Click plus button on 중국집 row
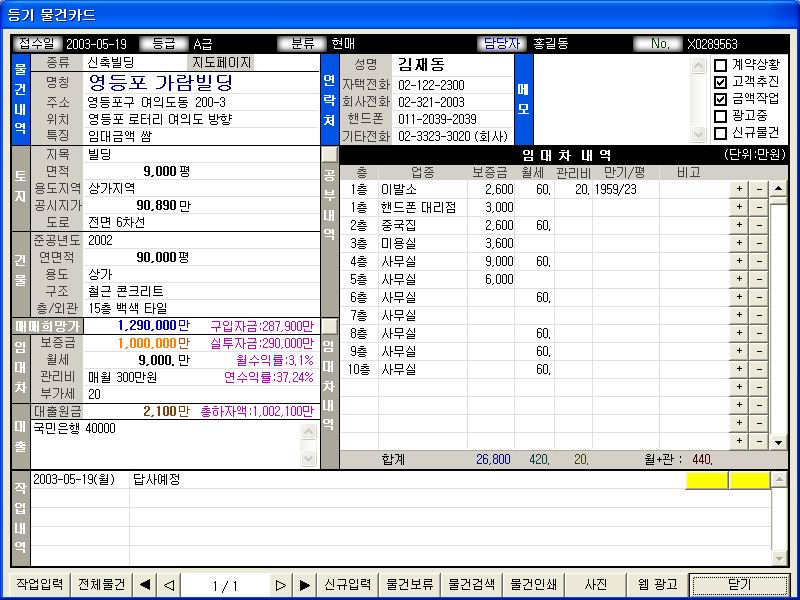Image resolution: width=800 pixels, height=600 pixels. pyautogui.click(x=739, y=225)
